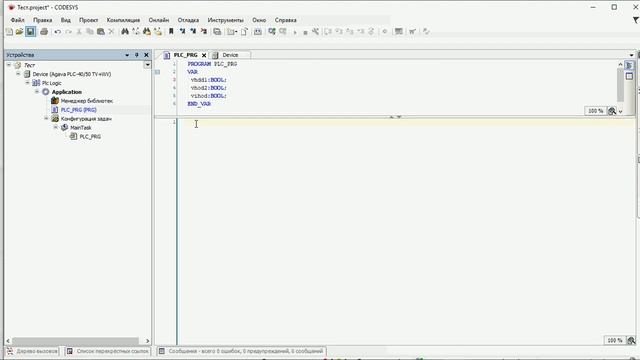This screenshot has height=360, width=640.
Task: Open the Сообщения messages bar
Action: pyautogui.click(x=241, y=351)
